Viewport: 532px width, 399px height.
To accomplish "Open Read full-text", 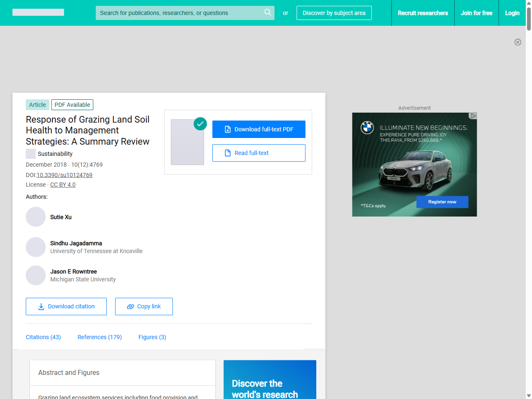I will point(259,153).
